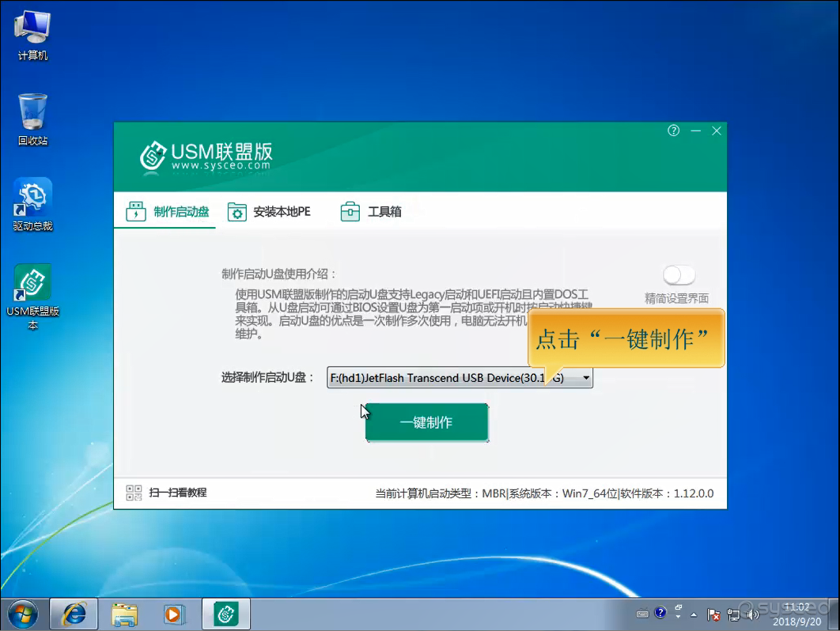
Task: Open the 回收站 recycle bin icon
Action: [33, 112]
